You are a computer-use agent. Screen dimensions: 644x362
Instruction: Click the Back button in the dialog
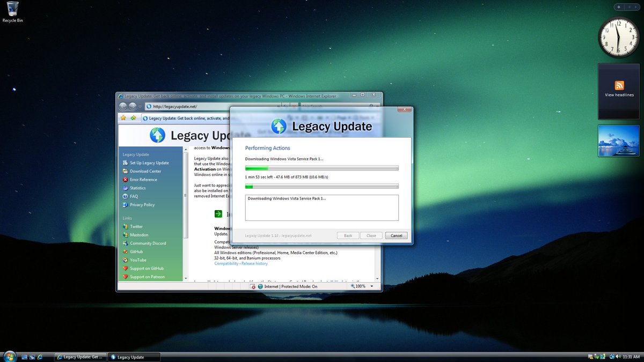(348, 235)
